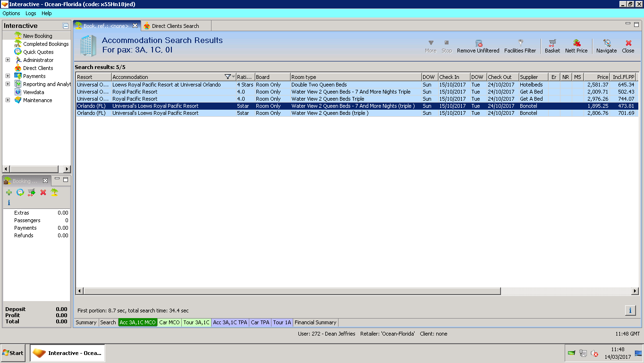Click the Windows Start button
644x363 pixels.
click(13, 353)
